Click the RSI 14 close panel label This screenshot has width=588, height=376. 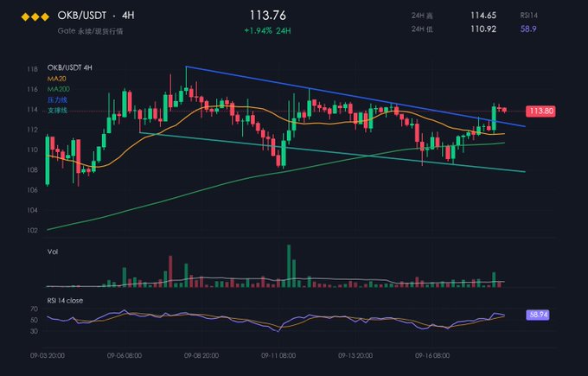(x=65, y=301)
